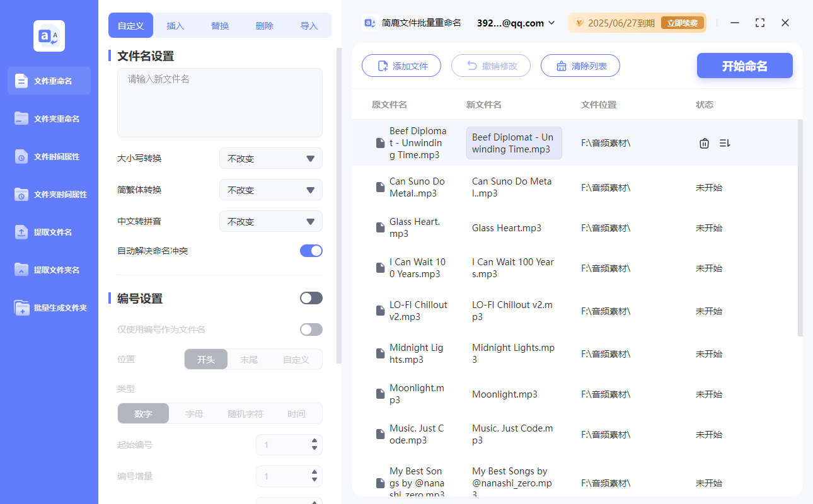
Task: Disable 自动解决命名冲突
Action: click(x=311, y=250)
